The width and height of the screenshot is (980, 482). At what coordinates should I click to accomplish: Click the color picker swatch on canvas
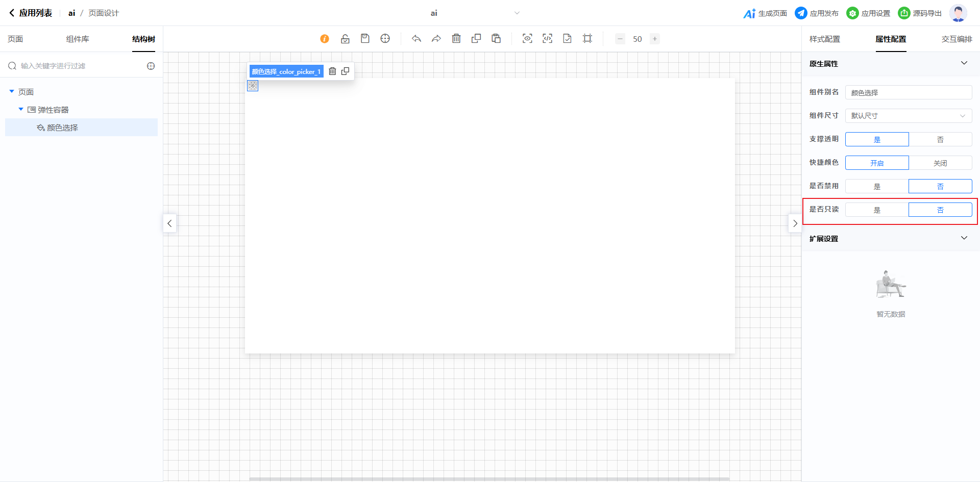[x=253, y=86]
